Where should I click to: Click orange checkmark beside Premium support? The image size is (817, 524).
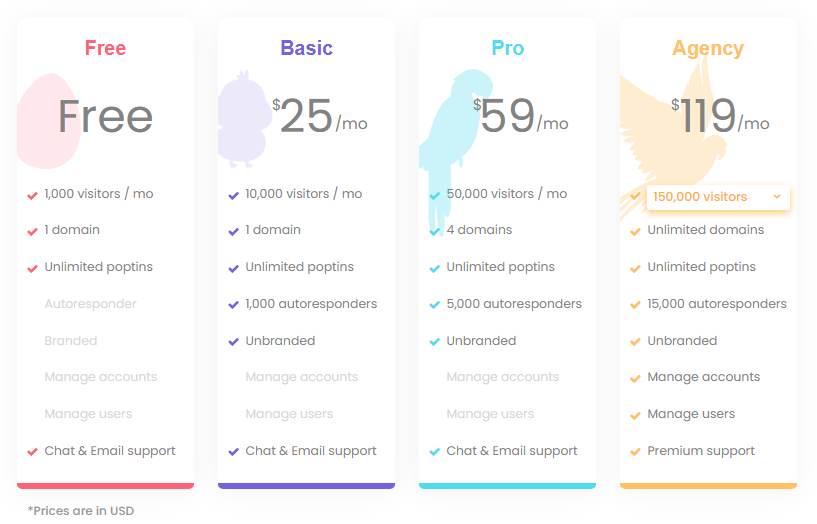click(635, 452)
